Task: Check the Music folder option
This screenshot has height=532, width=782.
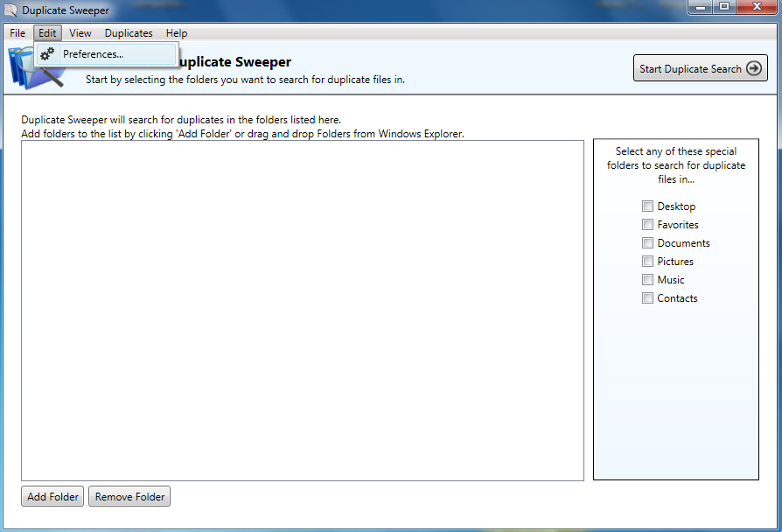Action: point(647,279)
